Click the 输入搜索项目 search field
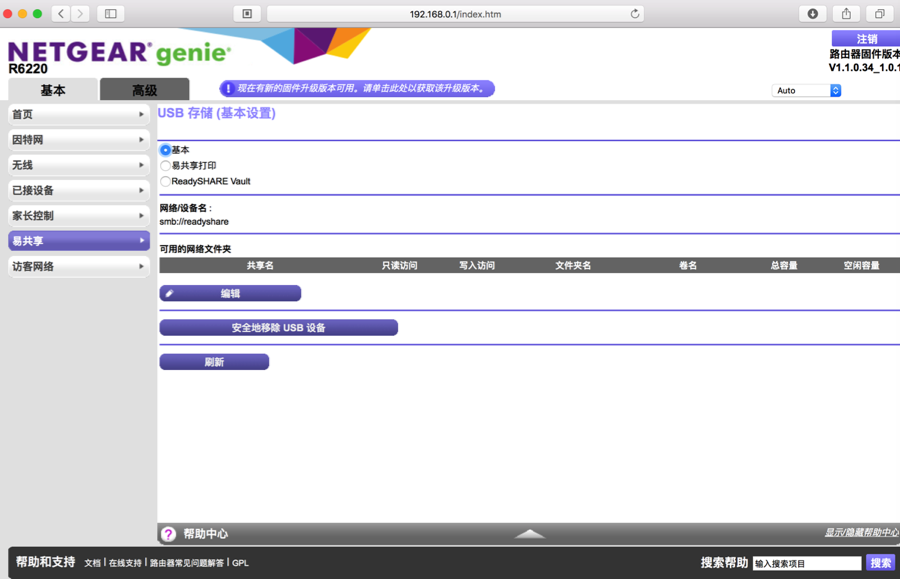The image size is (900, 579). (806, 564)
